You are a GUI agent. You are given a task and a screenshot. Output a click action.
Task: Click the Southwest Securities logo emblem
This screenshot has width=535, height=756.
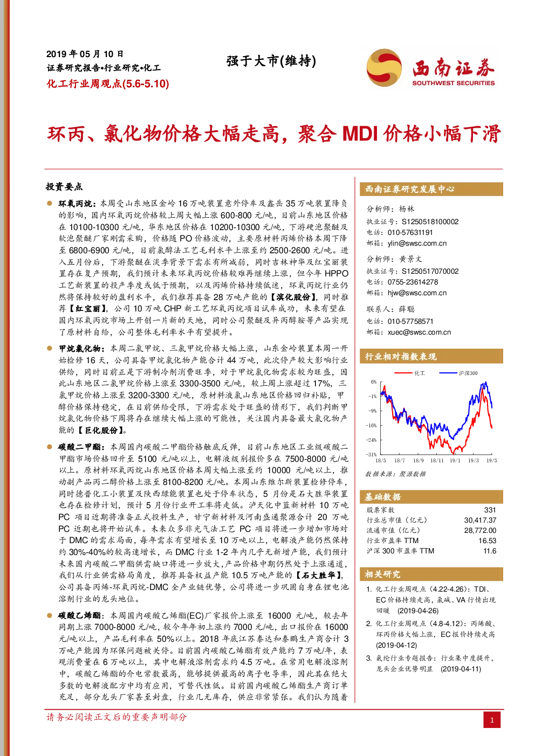click(x=384, y=68)
